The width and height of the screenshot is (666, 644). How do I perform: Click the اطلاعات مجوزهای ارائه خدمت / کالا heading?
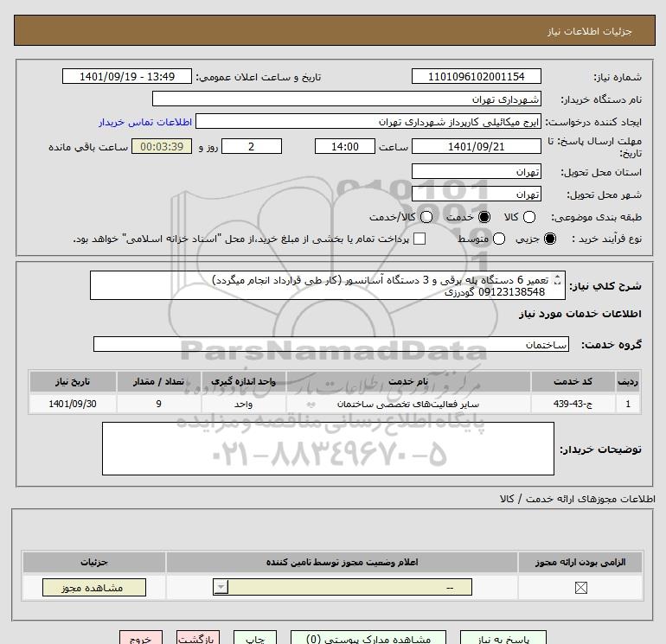(577, 499)
